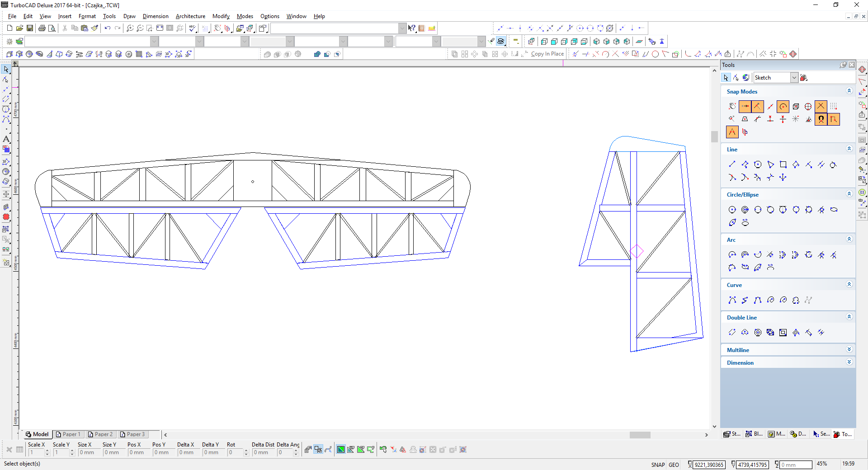Screen dimensions: 868x470
Task: Click the Zoom In magnifier icon
Action: point(130,28)
